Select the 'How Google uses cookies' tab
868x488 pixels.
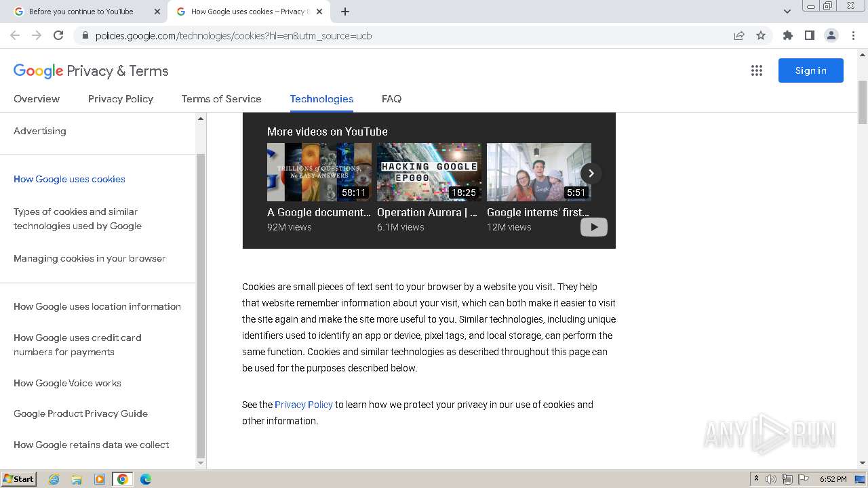pos(248,12)
